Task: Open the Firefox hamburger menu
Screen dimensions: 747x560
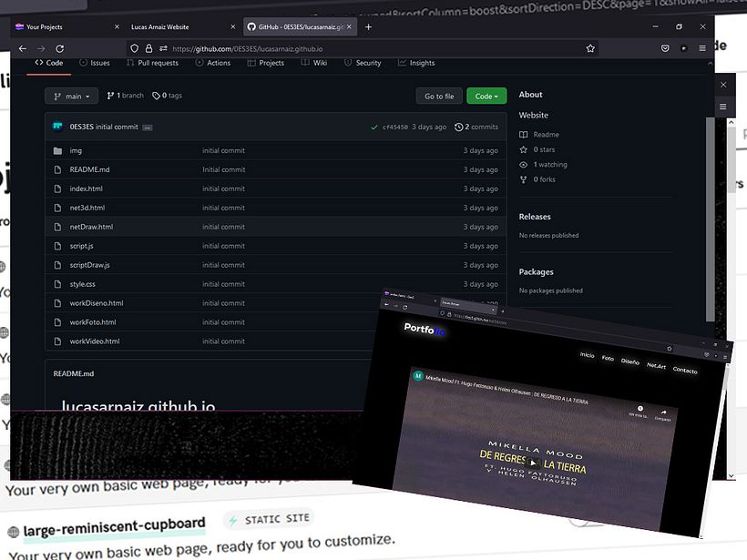Action: (x=702, y=48)
